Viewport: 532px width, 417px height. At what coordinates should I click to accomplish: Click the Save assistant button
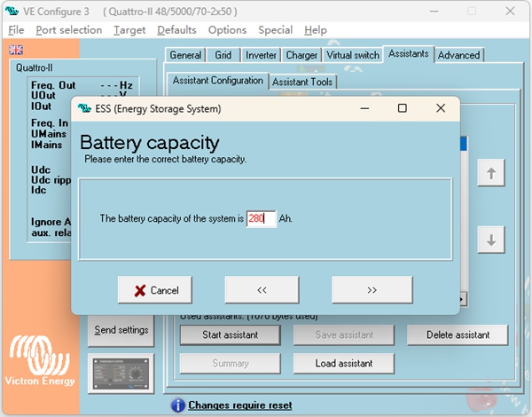pyautogui.click(x=344, y=335)
